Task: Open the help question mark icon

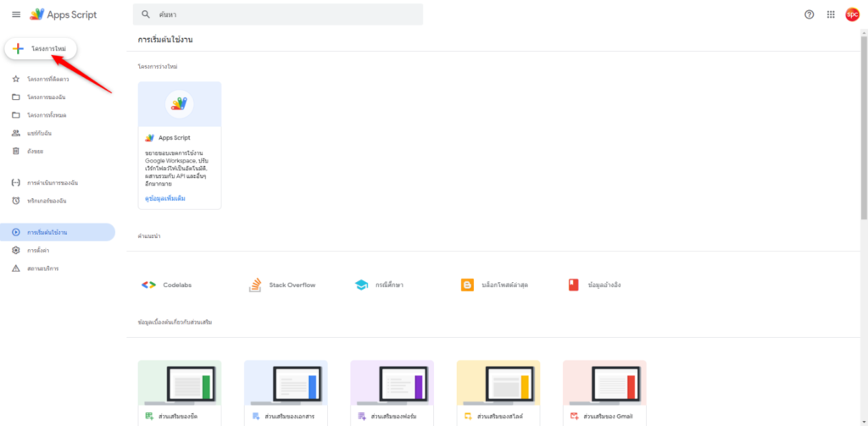Action: tap(809, 14)
